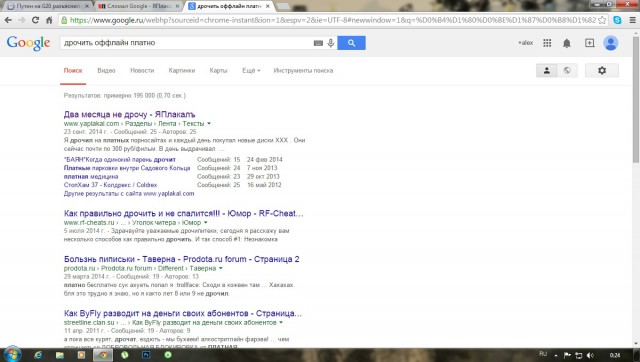Switch to the Карты tab
640x362 pixels.
218,71
